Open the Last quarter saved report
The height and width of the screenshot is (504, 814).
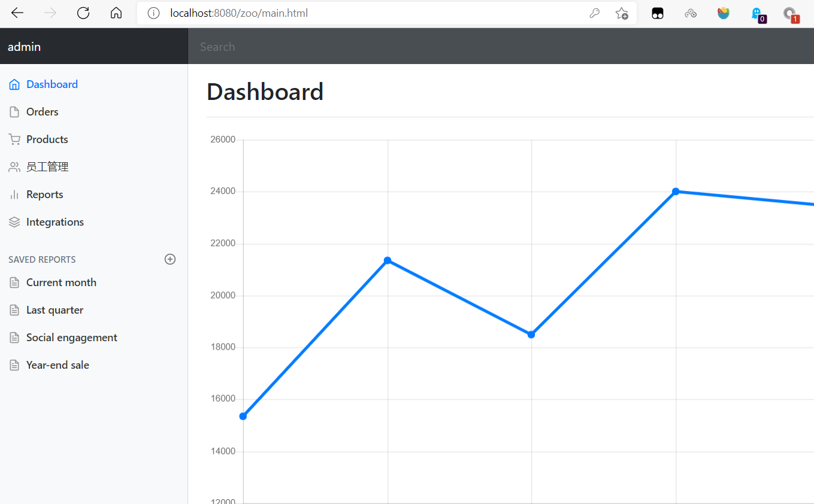[x=55, y=310]
